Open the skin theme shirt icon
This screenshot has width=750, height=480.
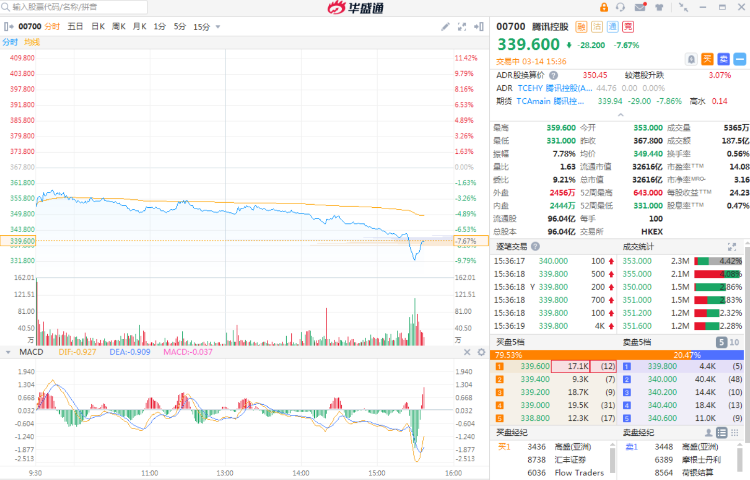point(659,7)
